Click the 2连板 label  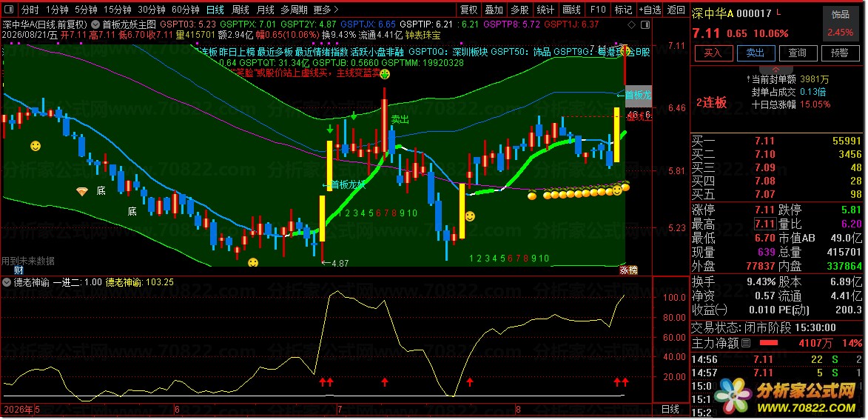click(x=711, y=102)
